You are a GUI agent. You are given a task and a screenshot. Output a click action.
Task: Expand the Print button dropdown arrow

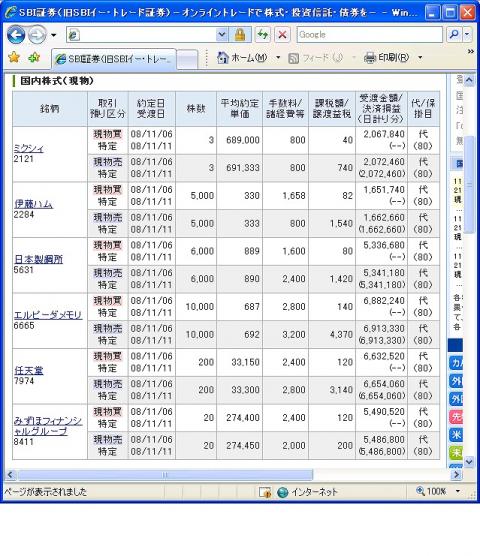point(420,57)
